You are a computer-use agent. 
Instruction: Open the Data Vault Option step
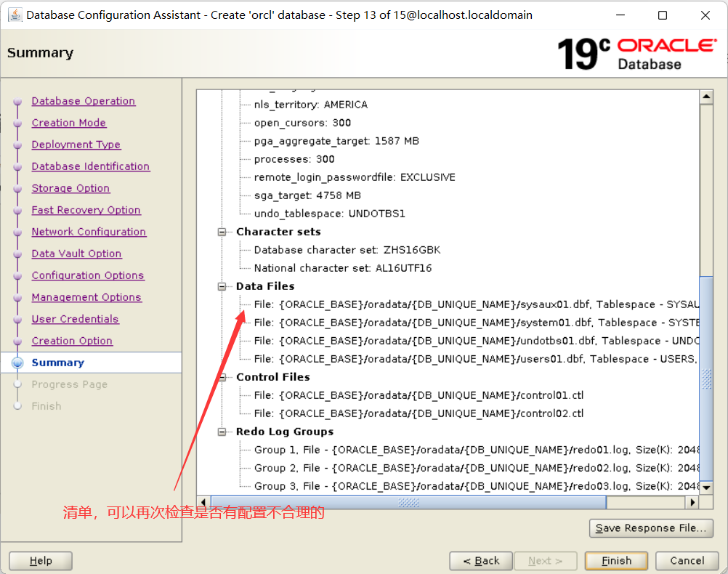pos(76,254)
